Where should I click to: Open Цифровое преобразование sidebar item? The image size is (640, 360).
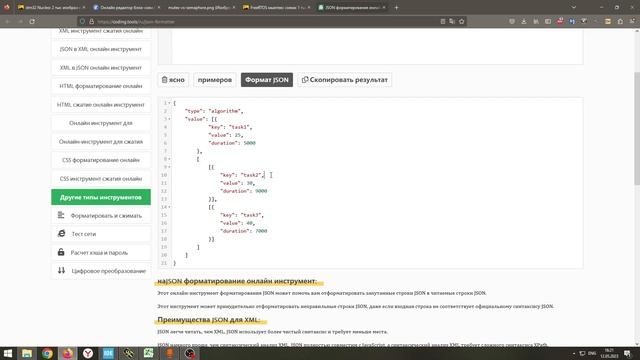click(x=101, y=271)
